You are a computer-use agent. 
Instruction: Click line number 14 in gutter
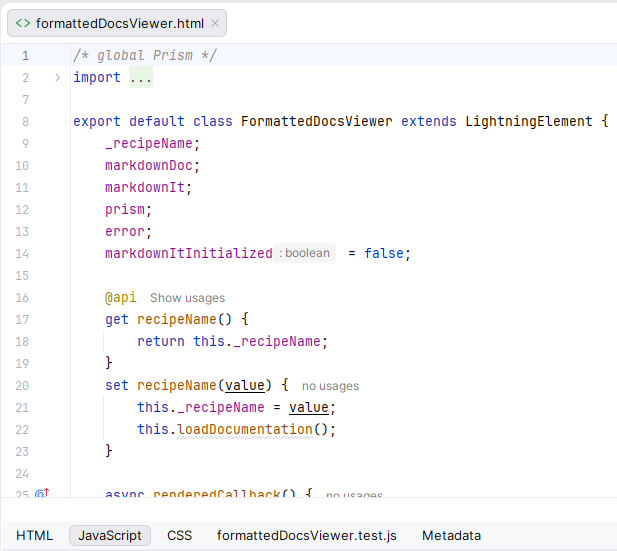22,253
